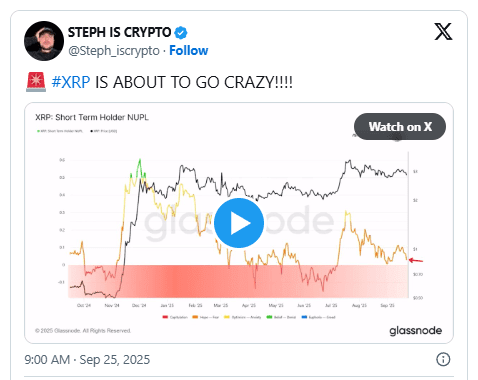Click the blue Euphoria-Greed legend swatch

point(304,317)
